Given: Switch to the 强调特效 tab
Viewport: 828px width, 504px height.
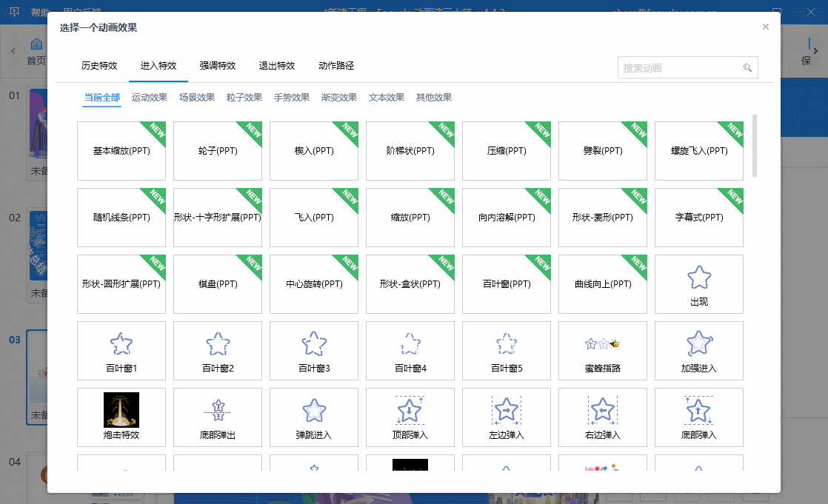Looking at the screenshot, I should (218, 65).
